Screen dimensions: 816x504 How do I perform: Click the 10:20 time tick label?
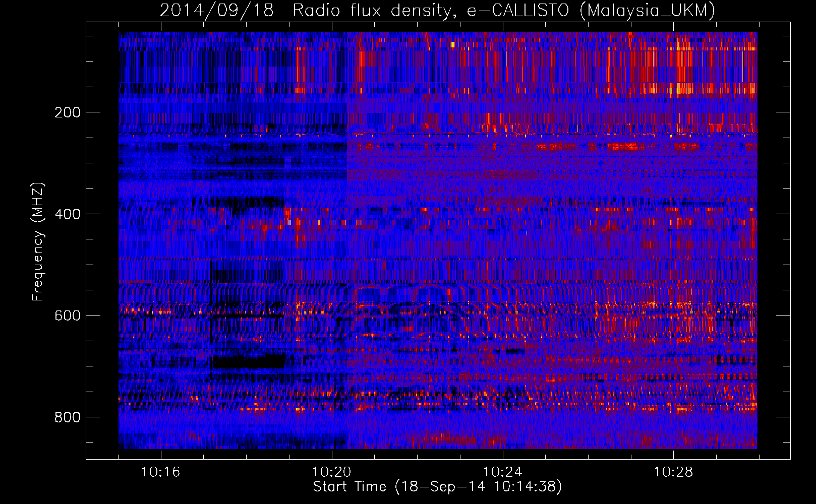pyautogui.click(x=331, y=472)
